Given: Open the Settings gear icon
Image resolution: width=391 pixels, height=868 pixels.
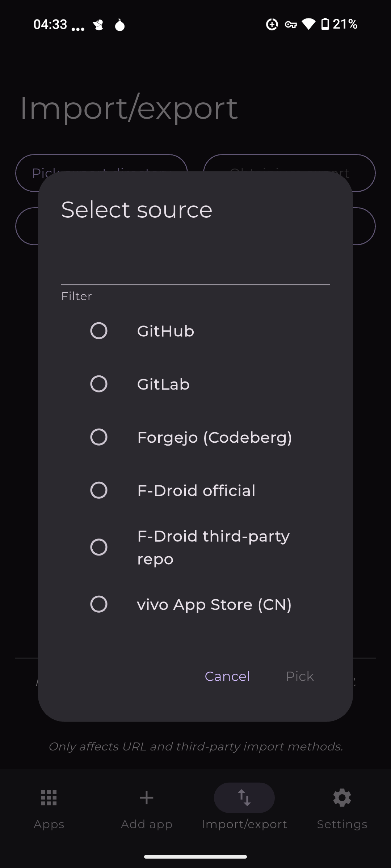Looking at the screenshot, I should click(x=342, y=798).
